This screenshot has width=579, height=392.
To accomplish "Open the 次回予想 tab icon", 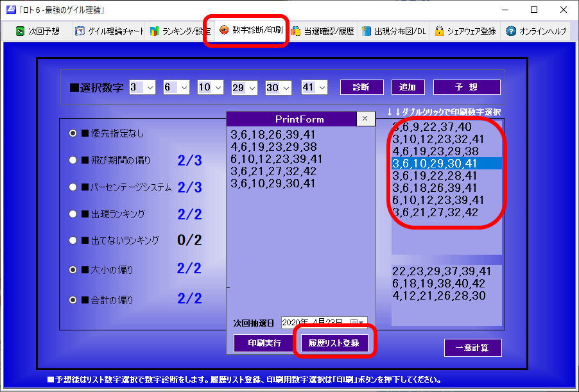I will tap(21, 31).
